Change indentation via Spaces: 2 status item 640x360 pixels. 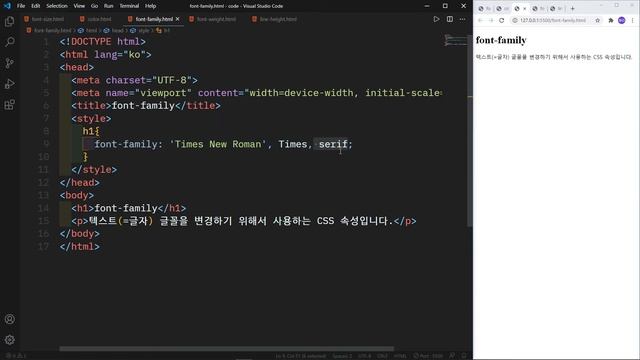(342, 356)
